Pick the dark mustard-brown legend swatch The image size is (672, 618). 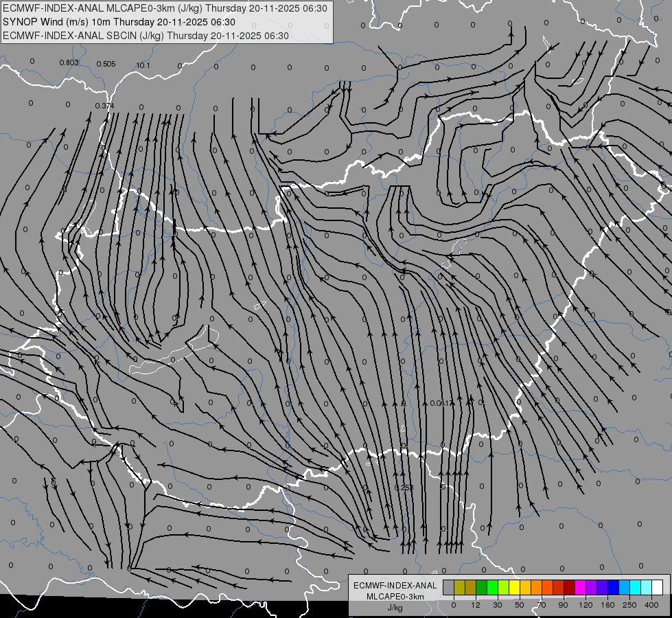point(471,587)
